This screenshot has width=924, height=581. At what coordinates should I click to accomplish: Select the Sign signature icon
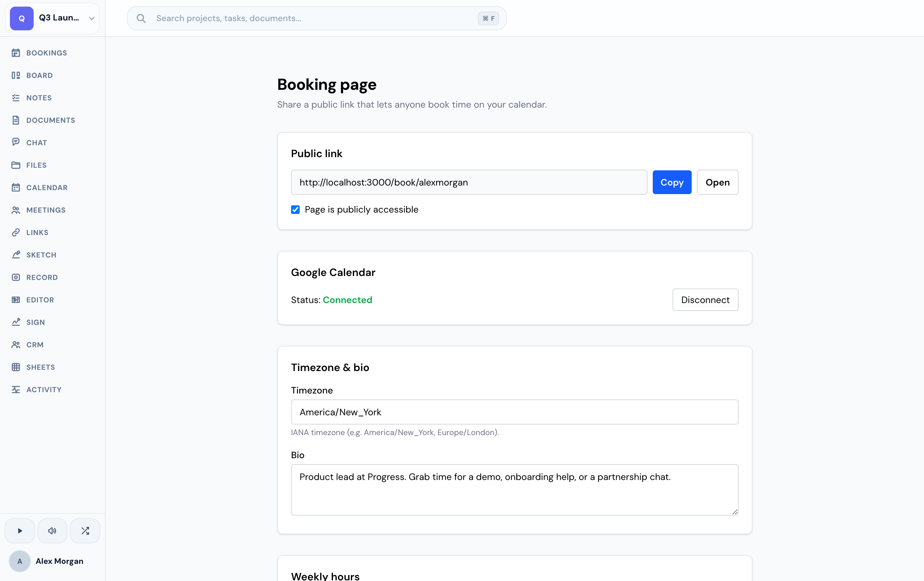pos(16,322)
